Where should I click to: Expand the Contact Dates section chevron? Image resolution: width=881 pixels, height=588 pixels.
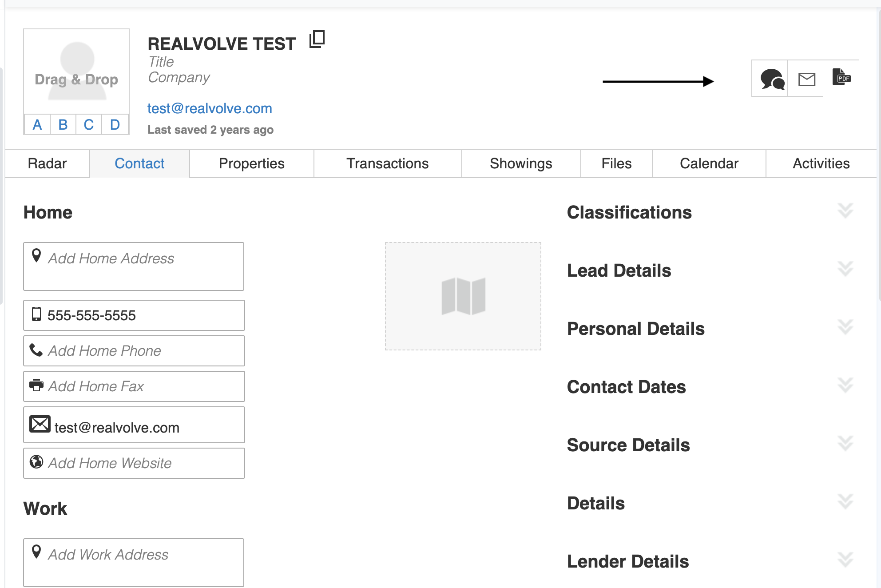coord(845,385)
